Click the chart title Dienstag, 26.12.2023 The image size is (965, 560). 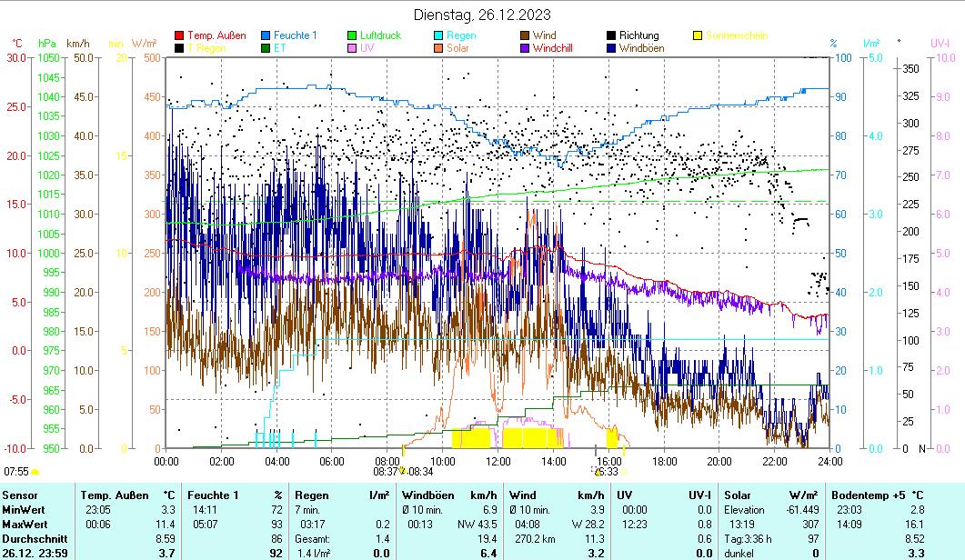(x=481, y=15)
